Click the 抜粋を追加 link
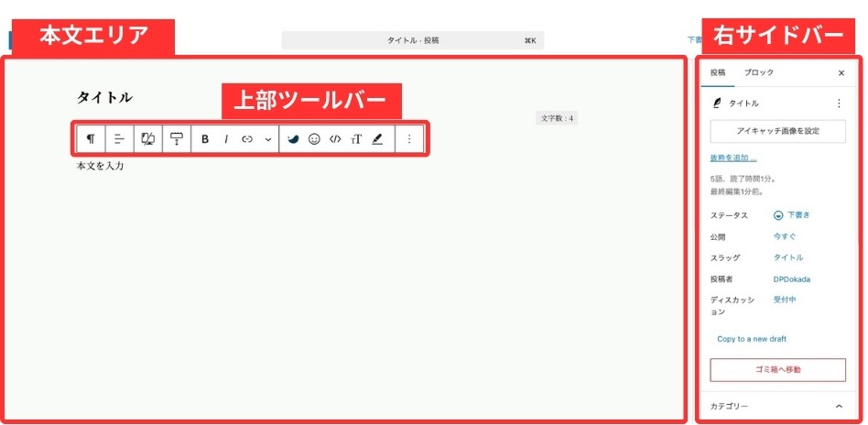The width and height of the screenshot is (868, 425). pyautogui.click(x=733, y=158)
